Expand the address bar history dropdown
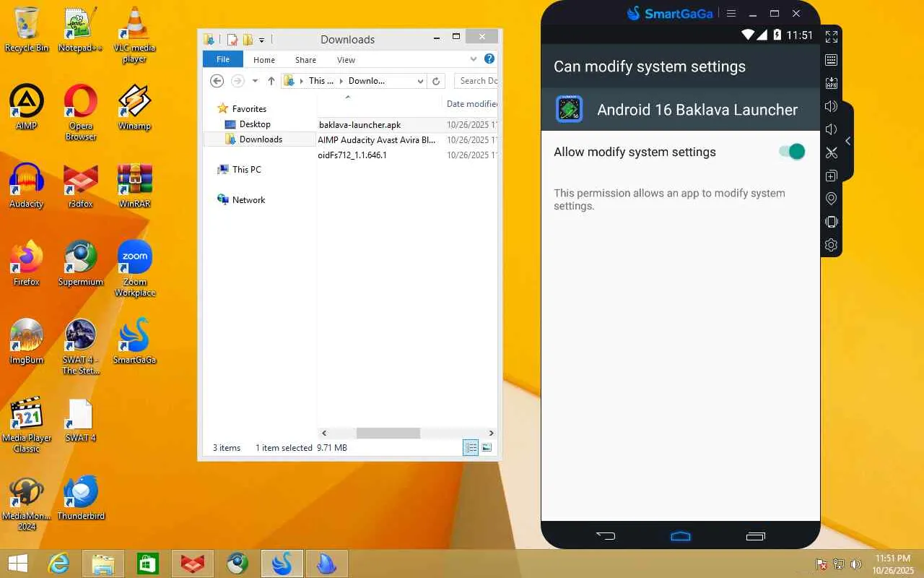 pos(419,81)
